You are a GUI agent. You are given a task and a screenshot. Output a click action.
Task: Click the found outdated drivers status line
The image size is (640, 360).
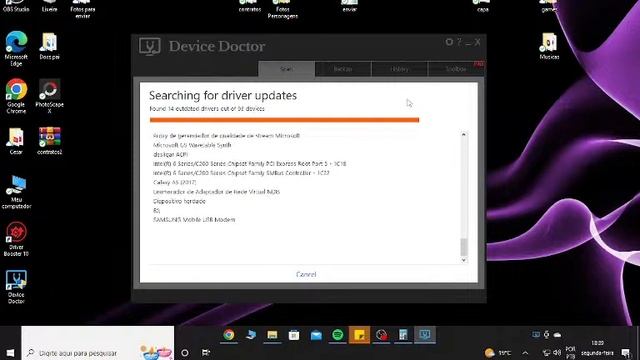(x=207, y=109)
